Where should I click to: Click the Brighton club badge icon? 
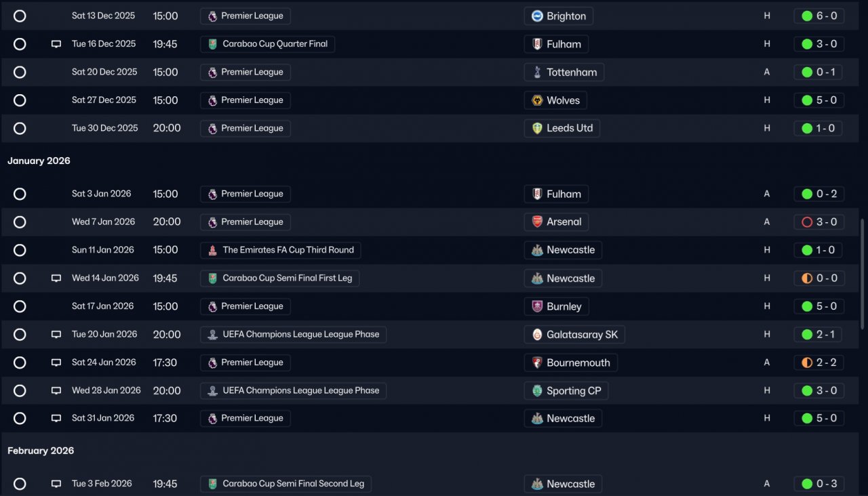click(537, 16)
